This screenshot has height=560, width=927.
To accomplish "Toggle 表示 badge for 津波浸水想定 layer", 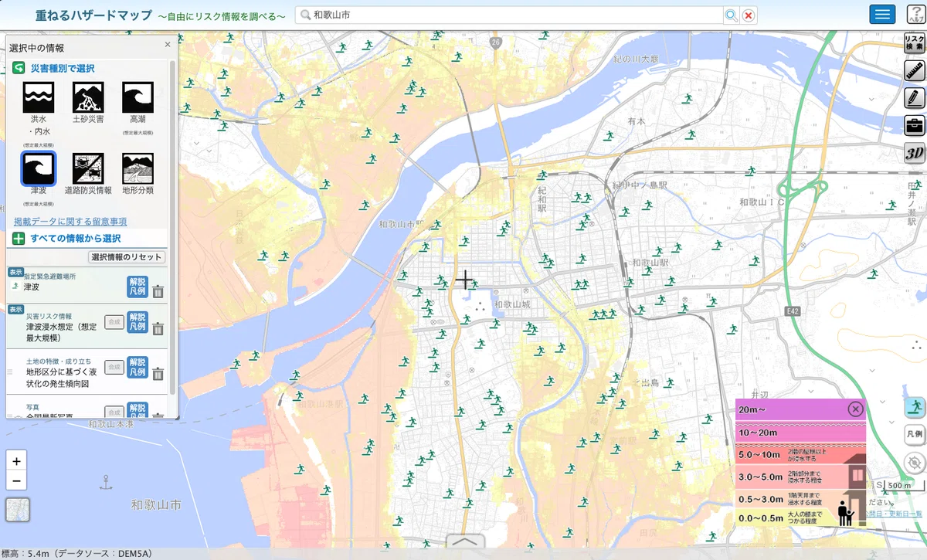I will point(15,309).
